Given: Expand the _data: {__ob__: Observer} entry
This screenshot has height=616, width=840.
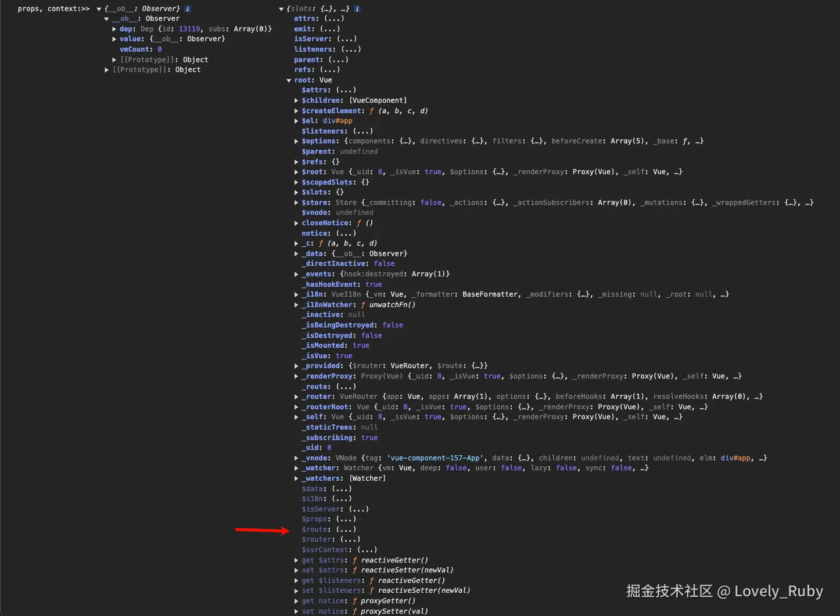Looking at the screenshot, I should (296, 254).
